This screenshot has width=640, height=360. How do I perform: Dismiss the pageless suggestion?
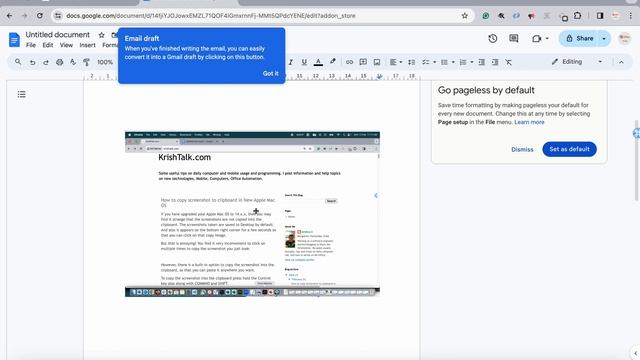tap(522, 149)
